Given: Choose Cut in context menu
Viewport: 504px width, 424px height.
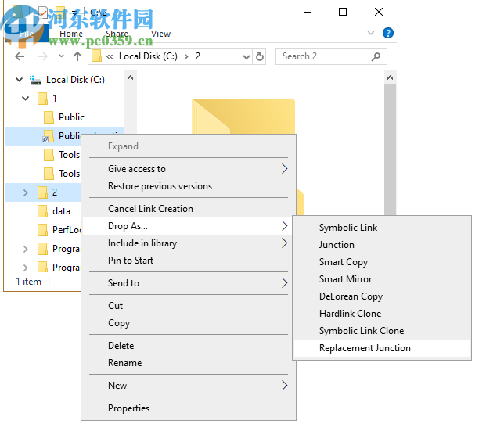Looking at the screenshot, I should tap(189, 306).
